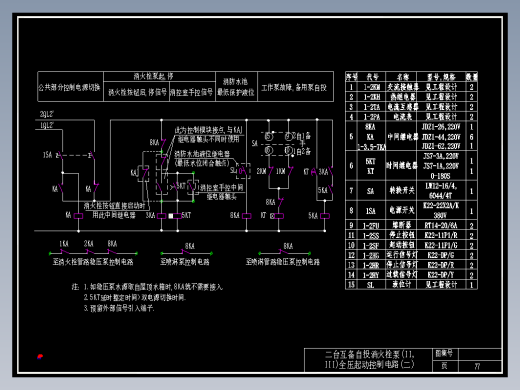Click table code cell '1-2TA'
Screen dimensions: 520x390
[371, 107]
